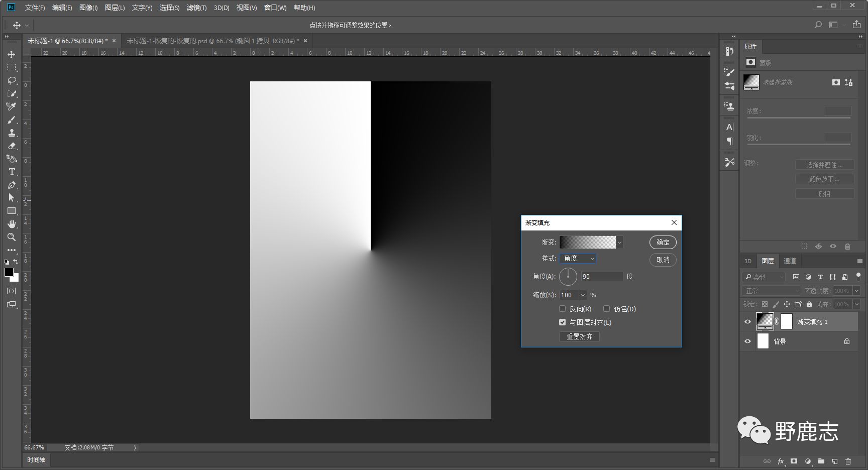Select the Lasso tool

12,80
